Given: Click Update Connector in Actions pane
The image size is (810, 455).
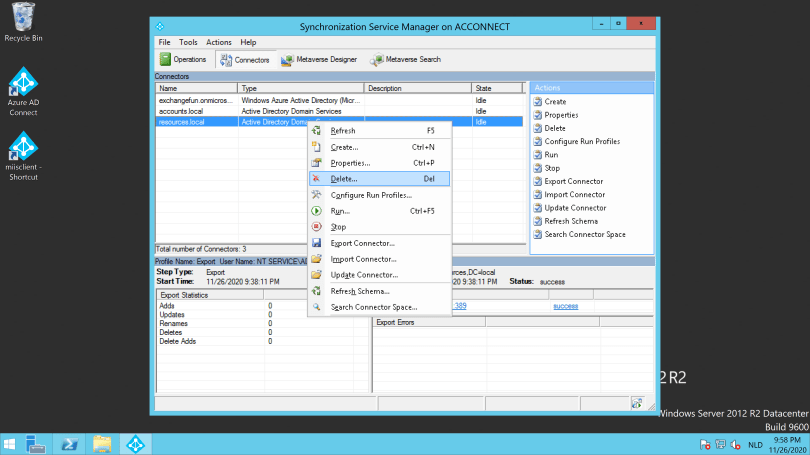Looking at the screenshot, I should coord(574,208).
